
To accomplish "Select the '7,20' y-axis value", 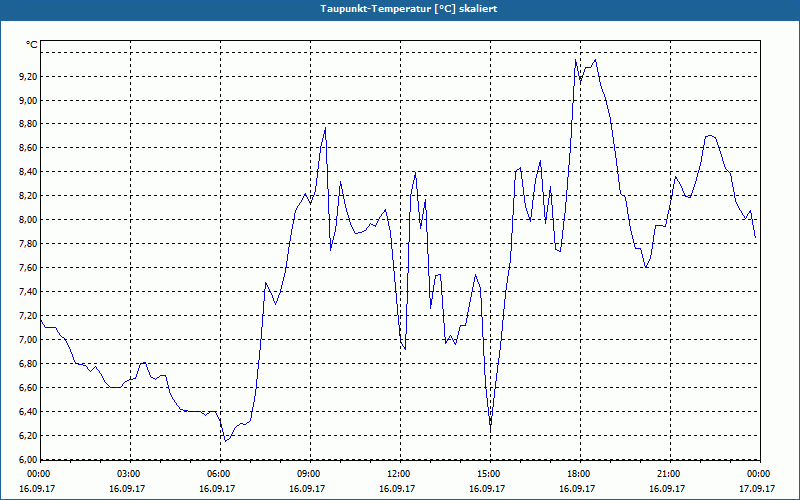I will [x=28, y=316].
